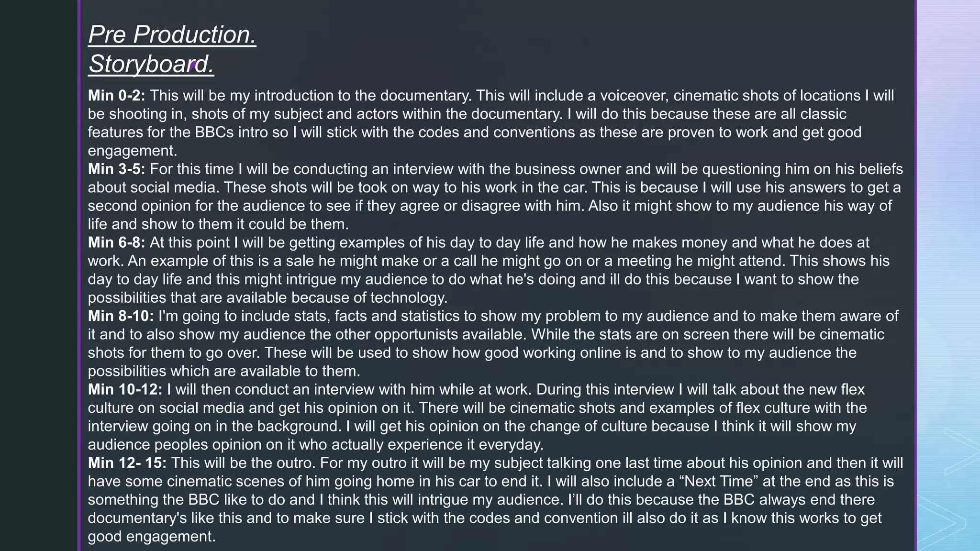Click the purple vertical bar left of text

[79, 275]
